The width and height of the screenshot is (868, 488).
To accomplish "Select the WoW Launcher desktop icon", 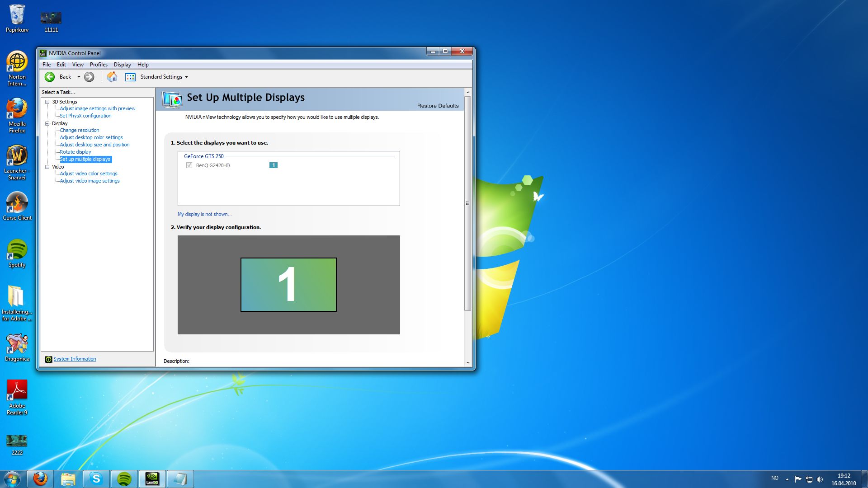I will click(x=17, y=163).
